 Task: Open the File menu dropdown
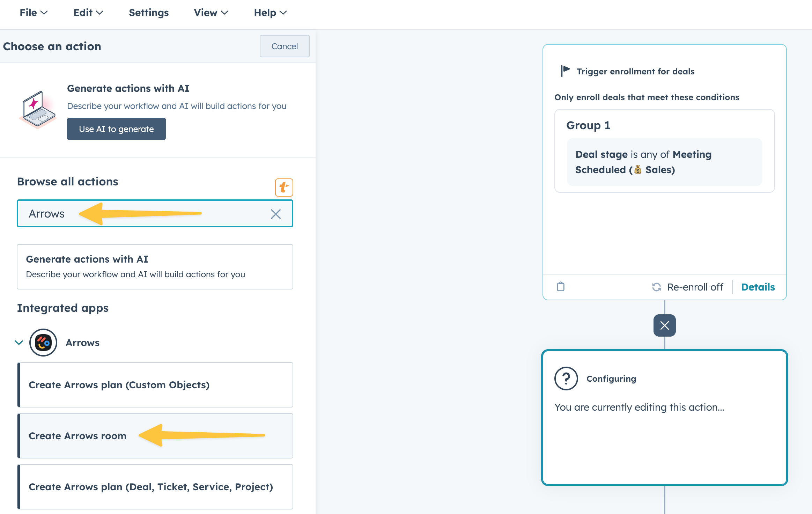coord(34,13)
